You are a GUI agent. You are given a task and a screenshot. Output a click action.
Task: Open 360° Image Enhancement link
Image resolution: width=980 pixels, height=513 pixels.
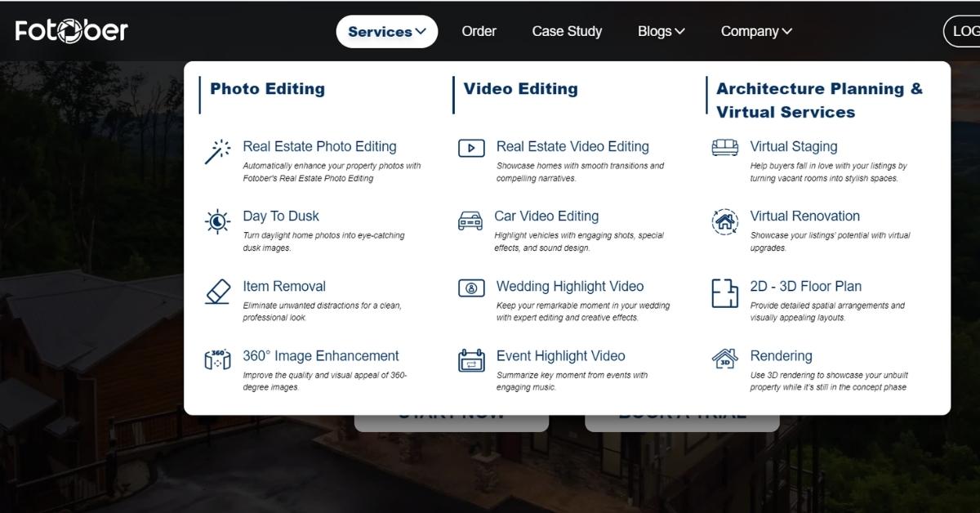(321, 355)
